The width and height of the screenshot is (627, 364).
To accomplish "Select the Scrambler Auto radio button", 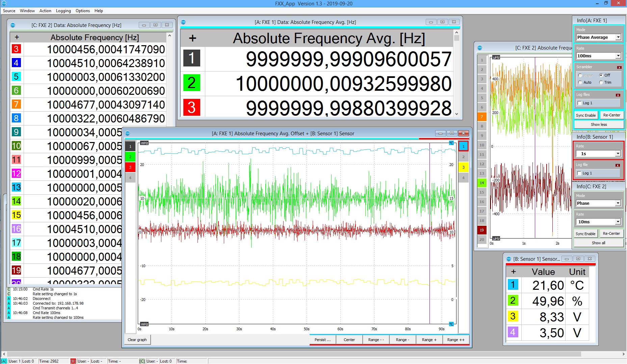I will [580, 82].
